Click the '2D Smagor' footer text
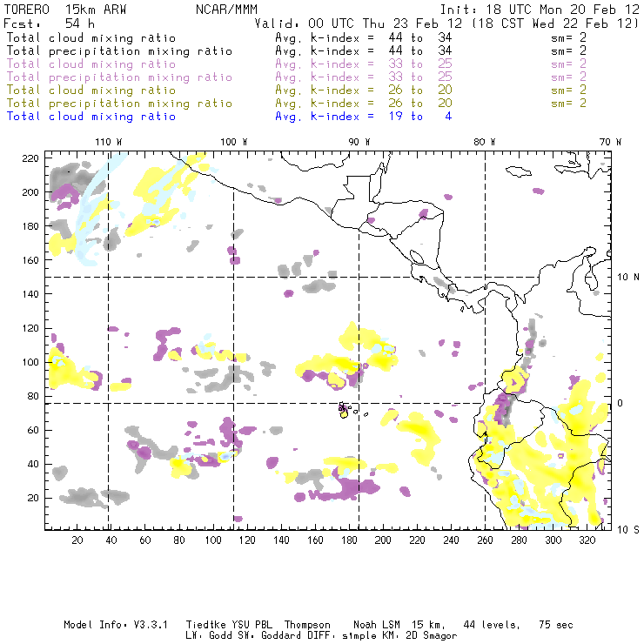 432,636
